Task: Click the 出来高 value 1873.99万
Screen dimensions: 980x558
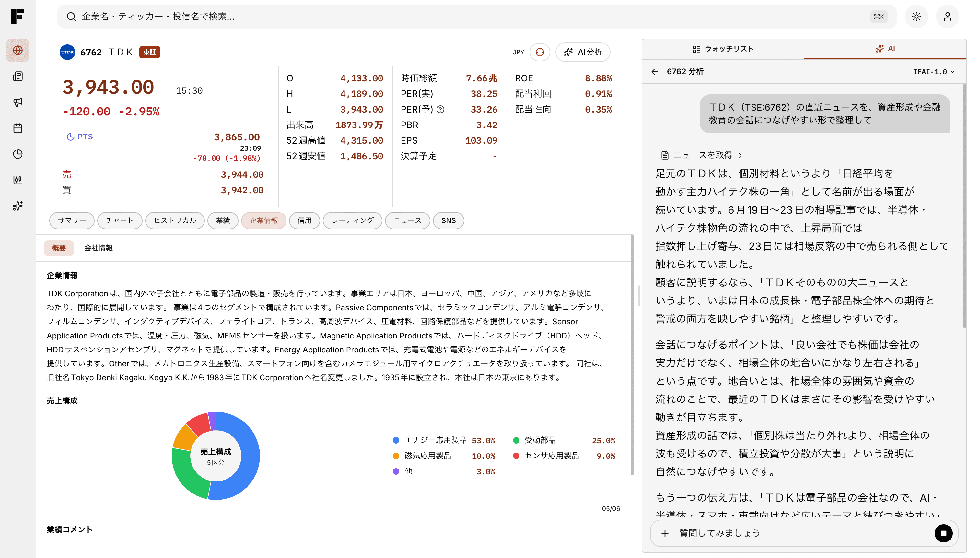Action: coord(359,125)
